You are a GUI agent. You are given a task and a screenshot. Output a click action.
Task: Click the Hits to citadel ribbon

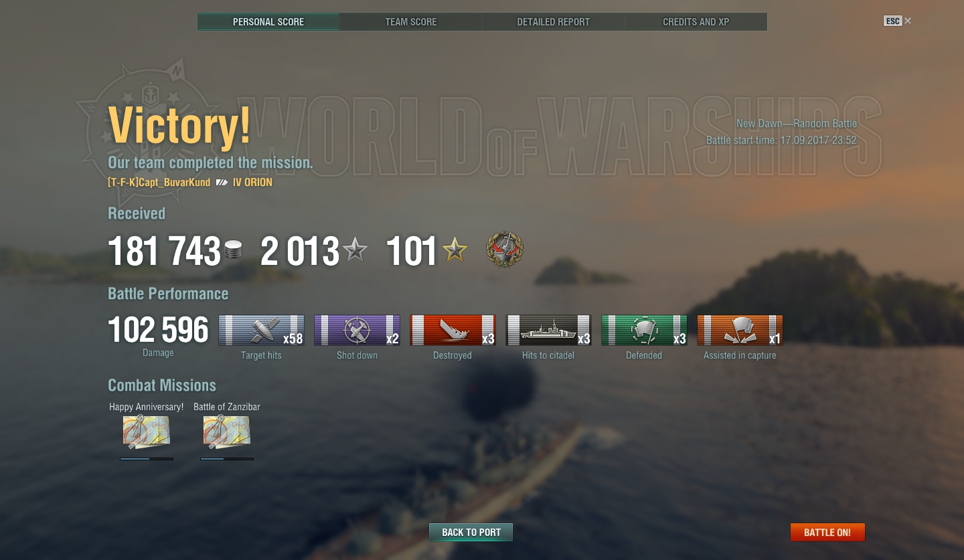(548, 331)
